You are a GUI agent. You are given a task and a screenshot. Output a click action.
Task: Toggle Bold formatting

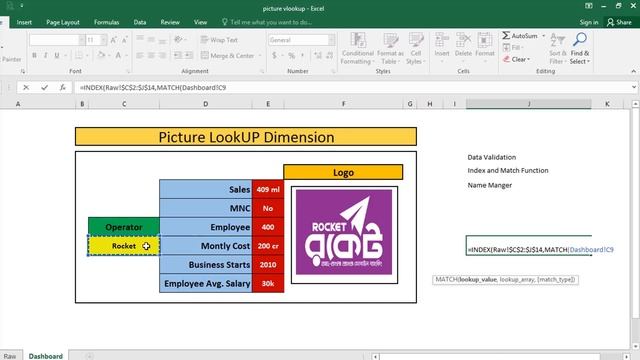34,55
